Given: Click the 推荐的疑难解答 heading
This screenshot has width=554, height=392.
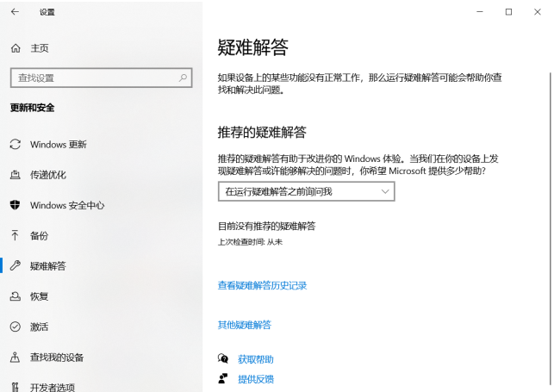Looking at the screenshot, I should click(x=262, y=132).
